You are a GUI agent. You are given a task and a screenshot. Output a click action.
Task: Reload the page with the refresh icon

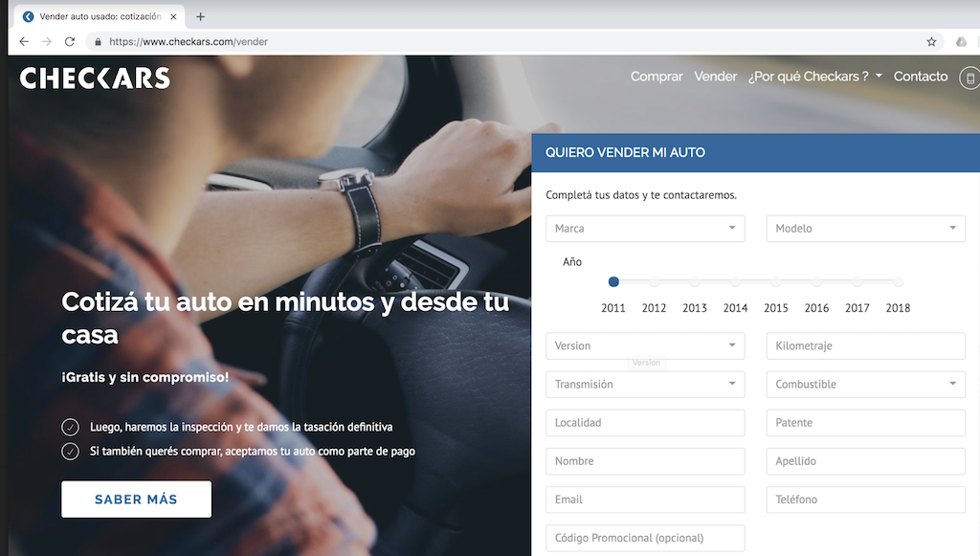click(x=70, y=42)
